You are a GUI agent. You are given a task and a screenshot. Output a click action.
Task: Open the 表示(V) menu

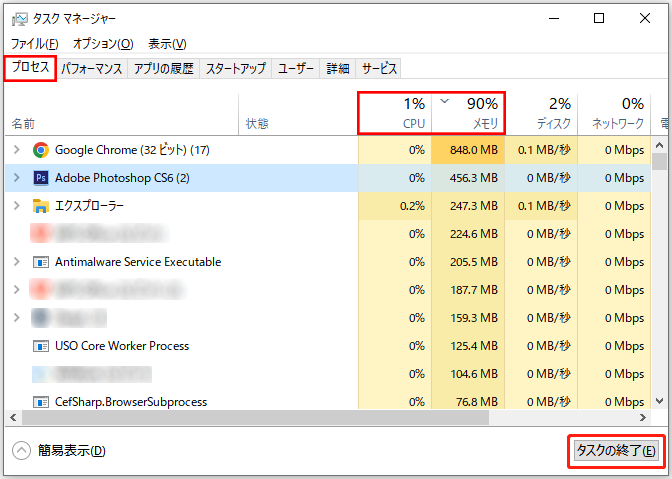point(167,44)
